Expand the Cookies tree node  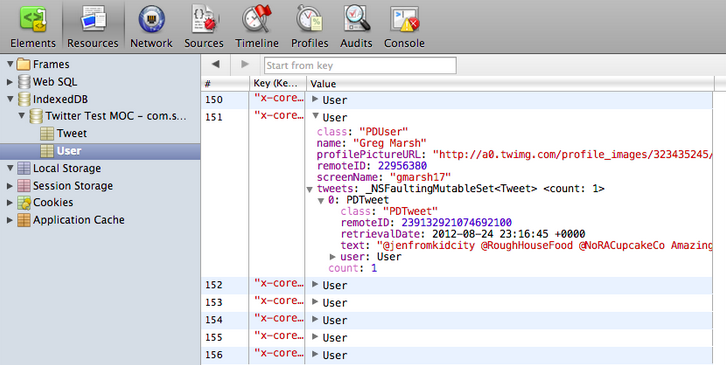click(x=10, y=202)
